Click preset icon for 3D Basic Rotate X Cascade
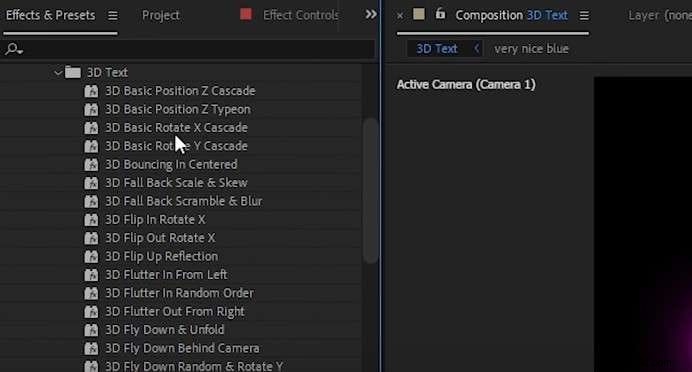Viewport: 692px width, 372px height. point(91,128)
